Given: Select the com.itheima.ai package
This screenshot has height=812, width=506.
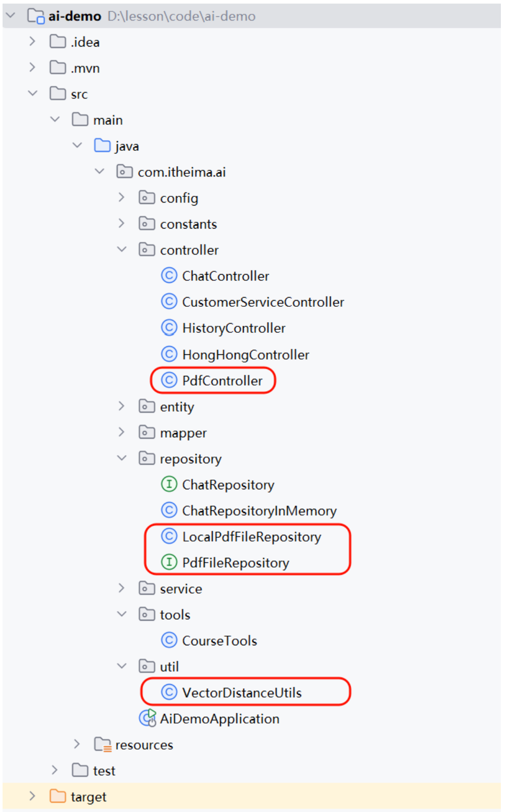Looking at the screenshot, I should pos(181,172).
